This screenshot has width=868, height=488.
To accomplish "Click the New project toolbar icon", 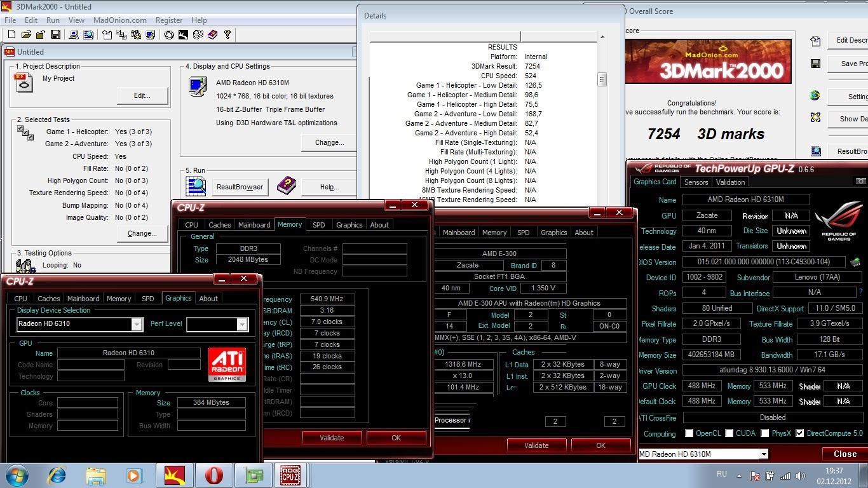I will point(11,34).
